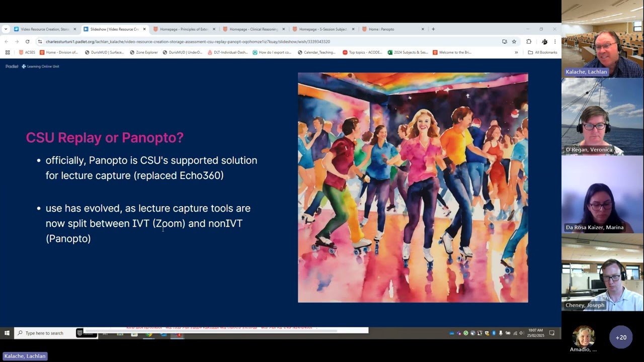Bookmark this page with the star icon
This screenshot has width=644, height=362.
click(x=514, y=42)
